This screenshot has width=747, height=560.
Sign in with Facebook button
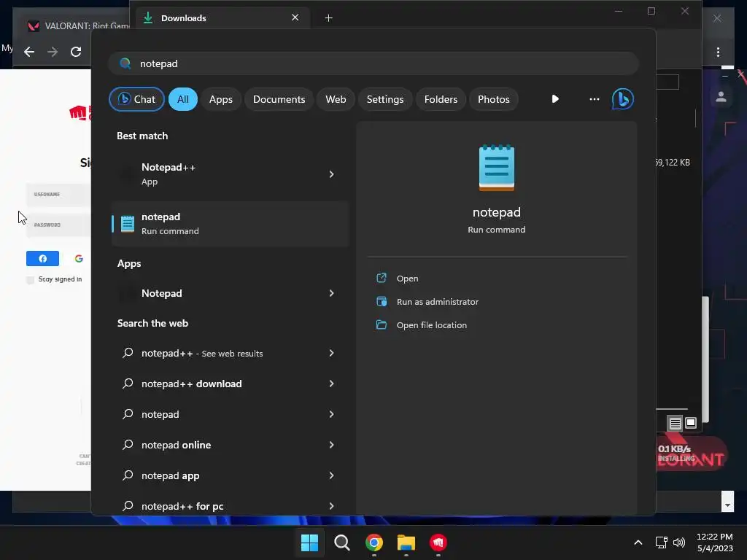[x=42, y=259]
